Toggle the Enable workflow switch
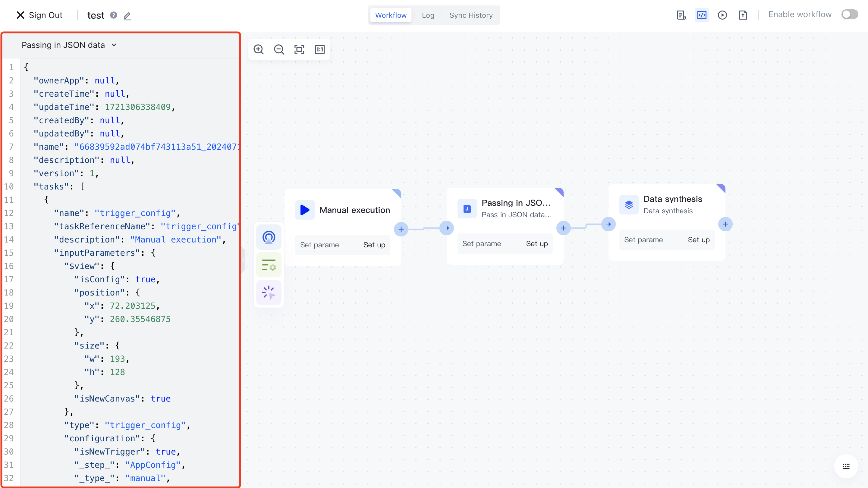This screenshot has height=488, width=868. 850,14
